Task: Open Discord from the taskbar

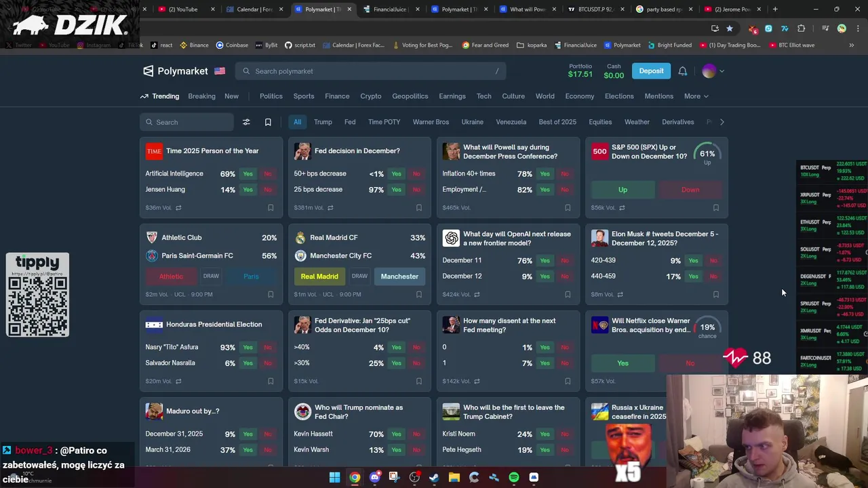Action: coord(374,477)
